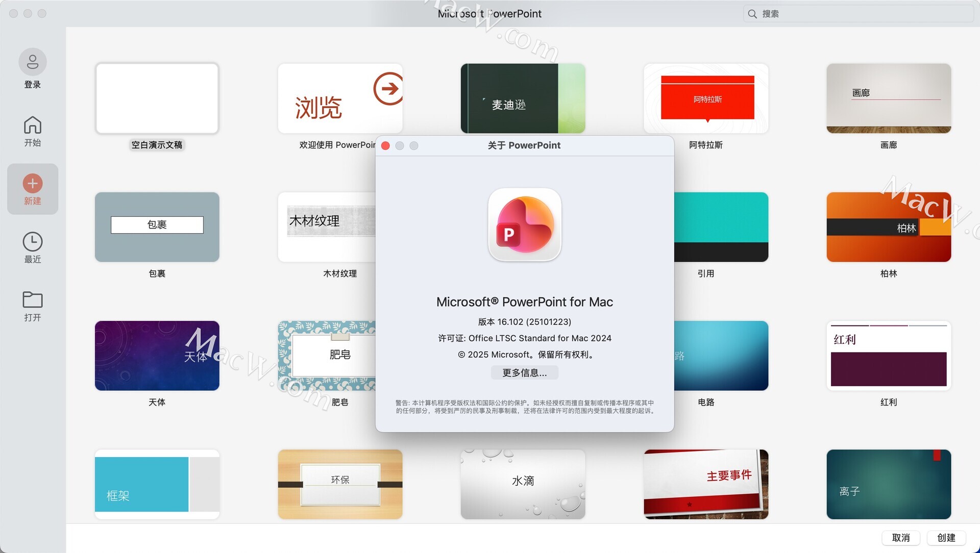The width and height of the screenshot is (980, 553).
Task: Click the Open folder icon in sidebar
Action: coord(33,299)
